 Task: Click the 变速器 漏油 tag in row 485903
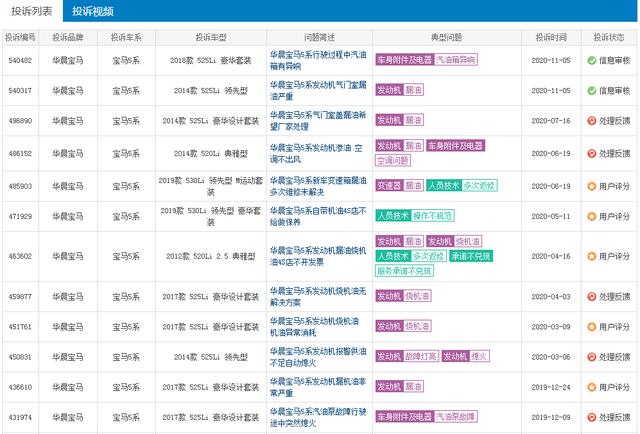[399, 186]
